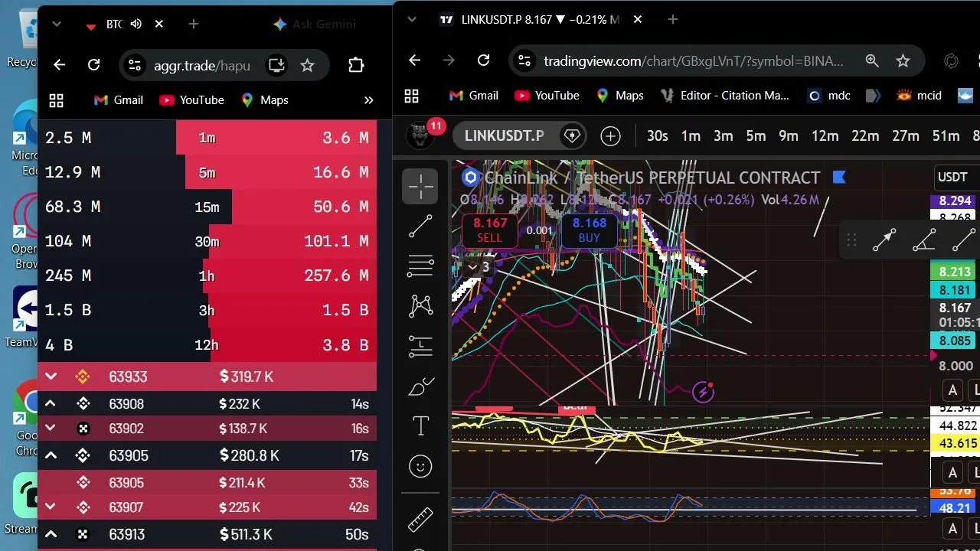
Task: Click the lightning bolt icon on the chart
Action: [x=703, y=393]
